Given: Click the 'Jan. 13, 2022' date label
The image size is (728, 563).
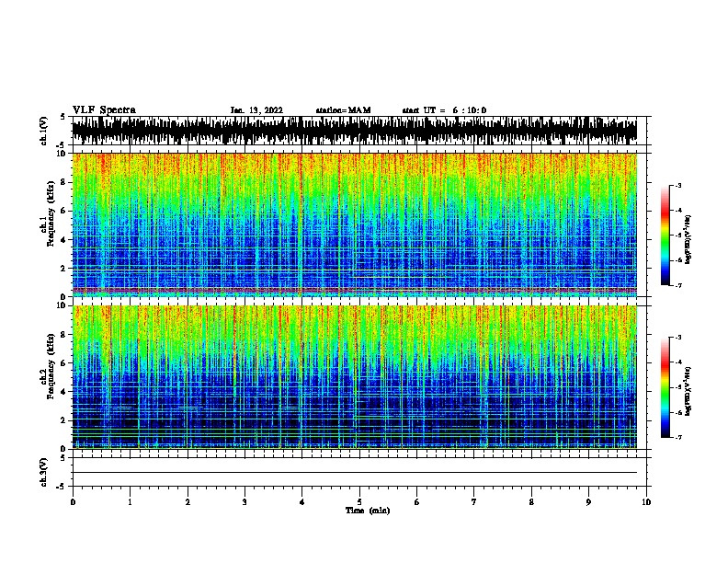Looking at the screenshot, I should coord(256,110).
